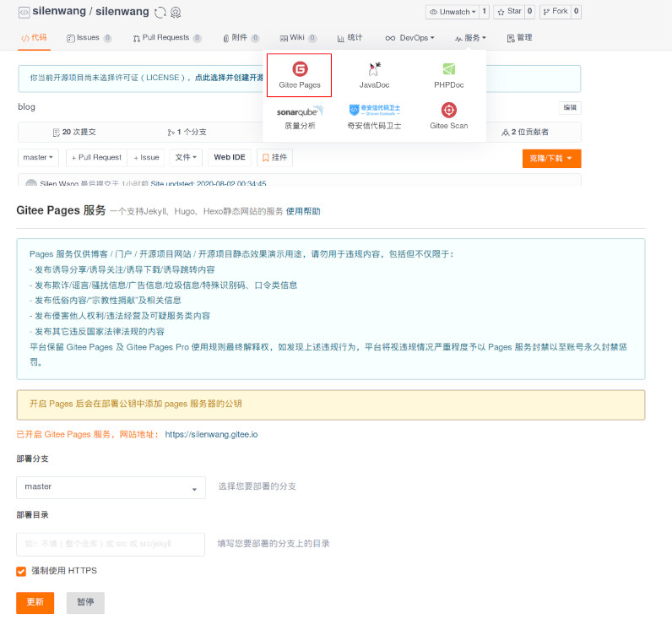Image resolution: width=672 pixels, height=619 pixels.
Task: Click the last commit author Silen Wang
Action: [59, 183]
